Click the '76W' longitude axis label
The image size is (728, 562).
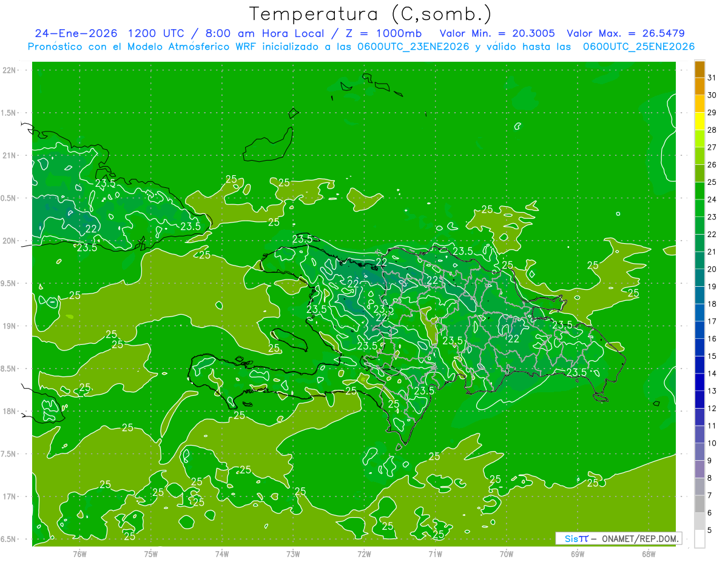click(x=79, y=554)
